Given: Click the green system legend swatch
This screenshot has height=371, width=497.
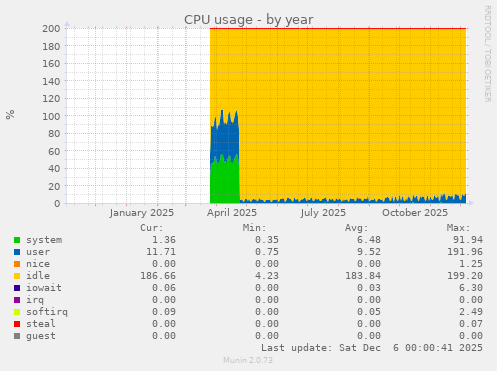Looking at the screenshot, I should pyautogui.click(x=17, y=240).
